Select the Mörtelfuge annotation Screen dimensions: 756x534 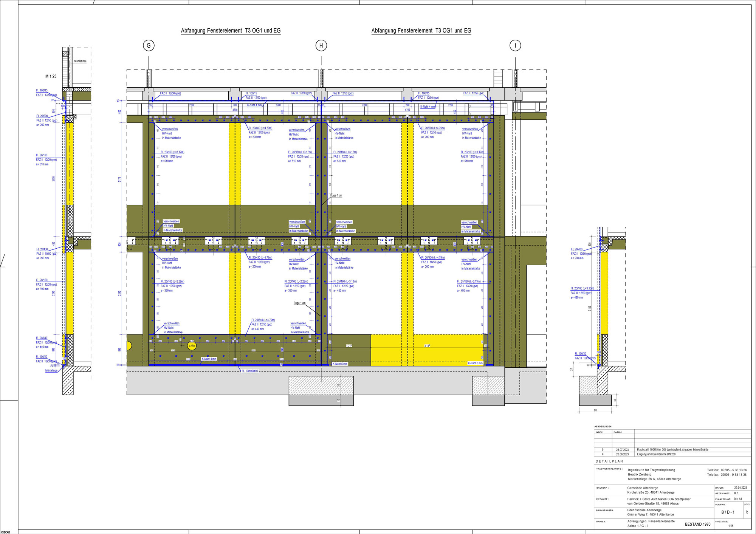point(51,371)
